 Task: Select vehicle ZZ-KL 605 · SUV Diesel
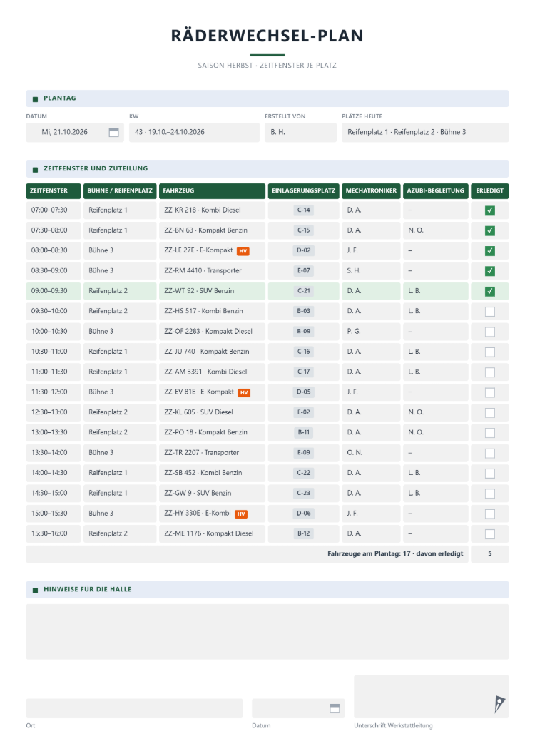212,413
